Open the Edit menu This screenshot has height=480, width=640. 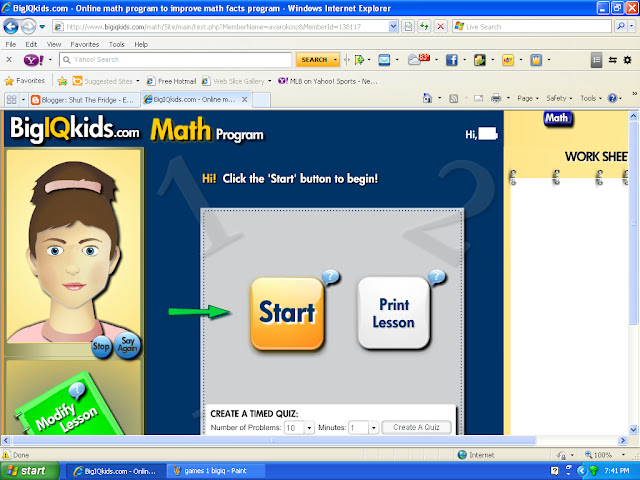point(31,44)
